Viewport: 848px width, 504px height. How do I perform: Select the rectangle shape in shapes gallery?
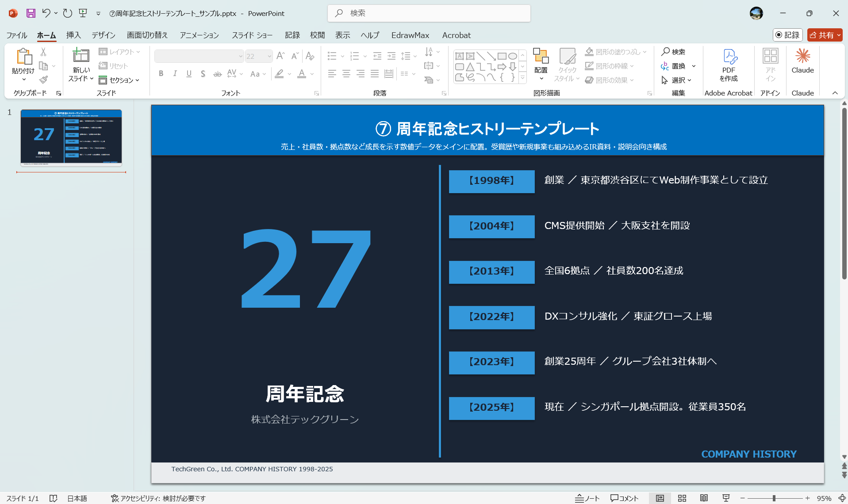[502, 56]
